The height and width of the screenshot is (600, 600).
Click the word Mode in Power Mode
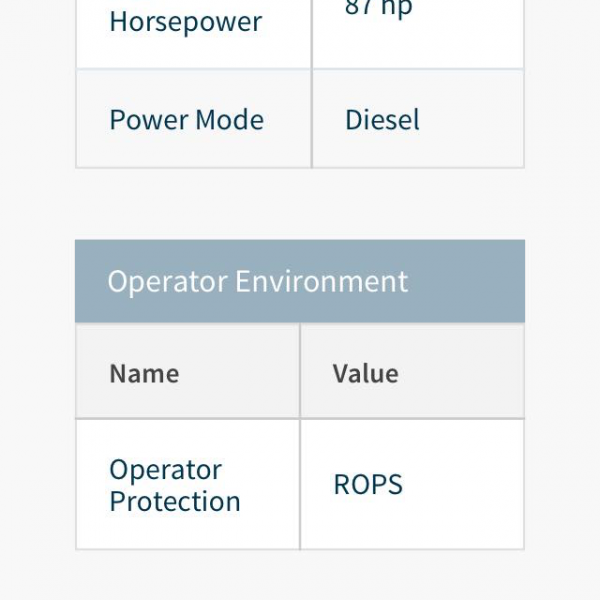pyautogui.click(x=230, y=120)
